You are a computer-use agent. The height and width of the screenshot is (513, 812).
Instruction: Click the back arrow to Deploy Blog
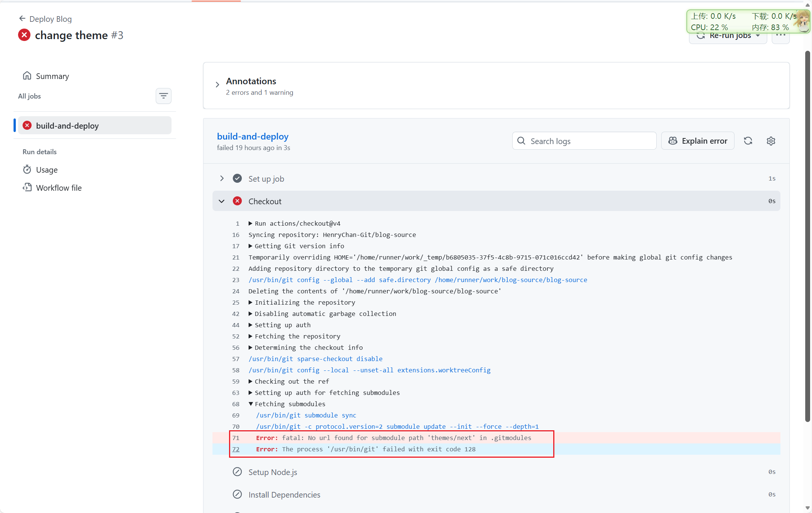point(22,18)
